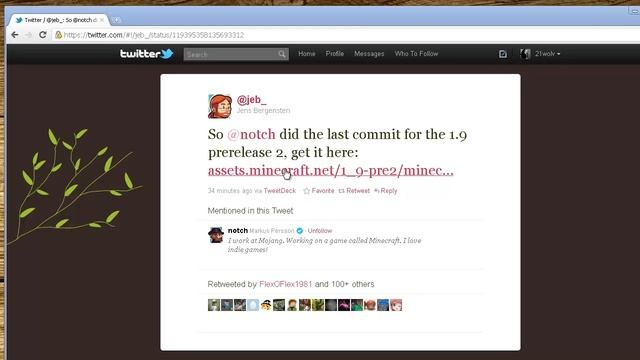Open the compose new tweet icon

(502, 54)
